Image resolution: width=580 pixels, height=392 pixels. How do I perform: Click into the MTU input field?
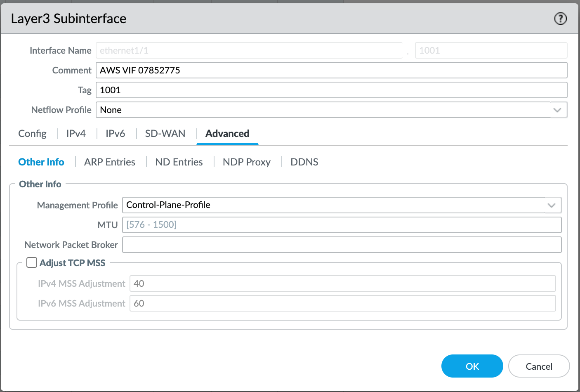(342, 225)
